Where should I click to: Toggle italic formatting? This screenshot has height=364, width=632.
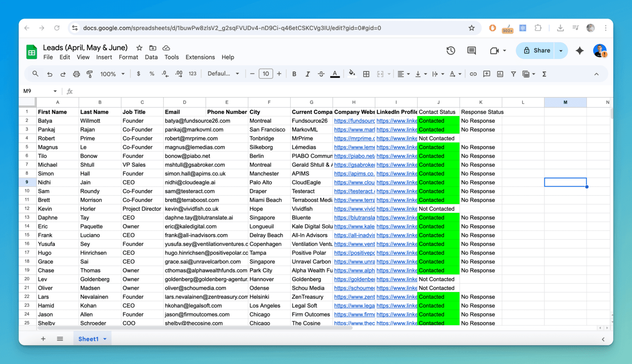click(x=308, y=74)
